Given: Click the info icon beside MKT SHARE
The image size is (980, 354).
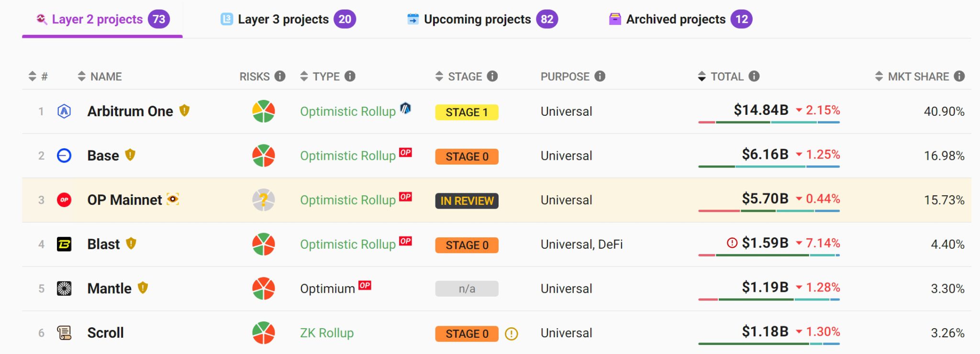Looking at the screenshot, I should [x=959, y=76].
